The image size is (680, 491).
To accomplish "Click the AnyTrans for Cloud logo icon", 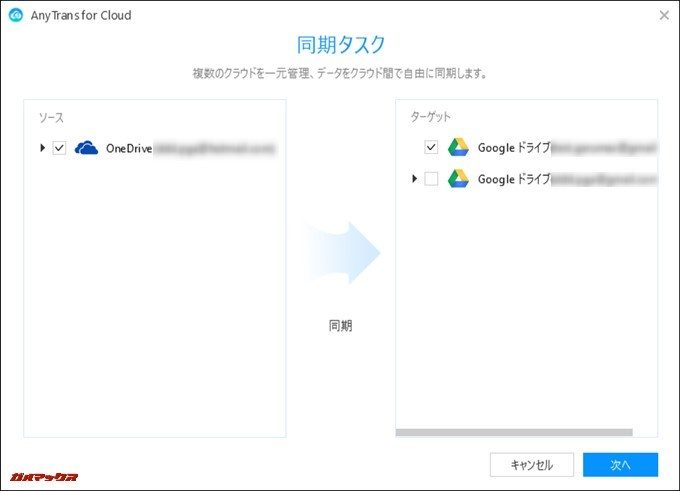I will tap(16, 15).
